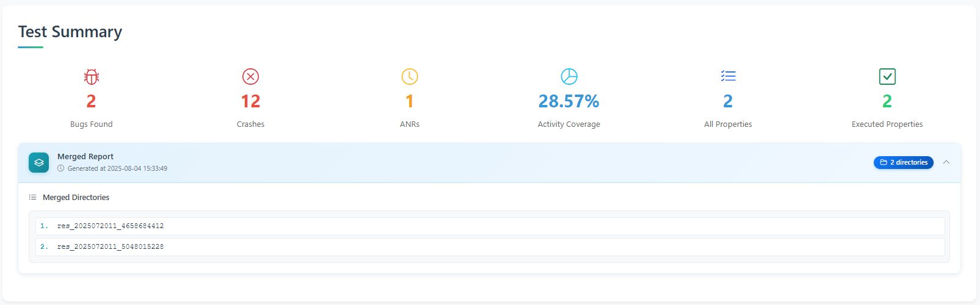
Task: Click the crashes X-circle icon
Action: click(250, 77)
